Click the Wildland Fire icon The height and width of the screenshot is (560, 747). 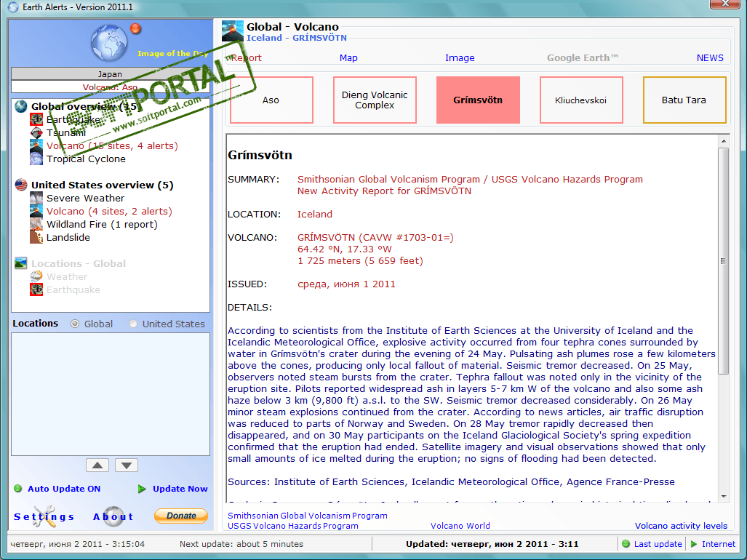[36, 224]
